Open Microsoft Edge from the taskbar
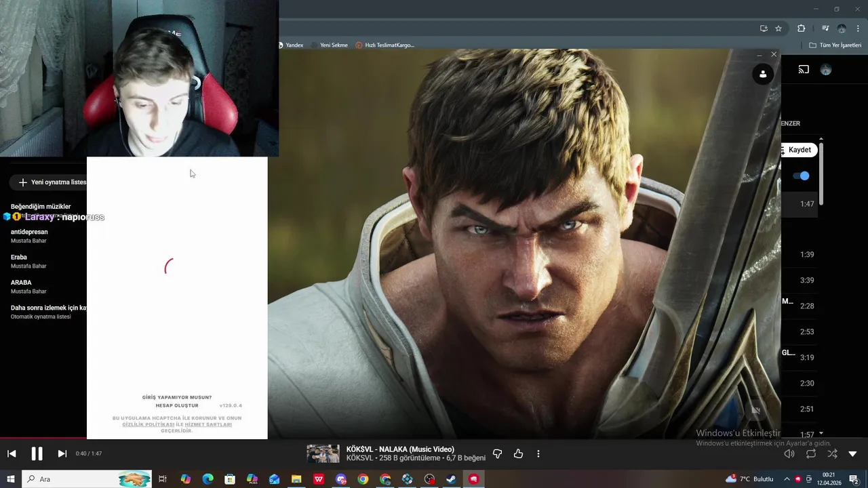The width and height of the screenshot is (868, 488). (x=208, y=479)
